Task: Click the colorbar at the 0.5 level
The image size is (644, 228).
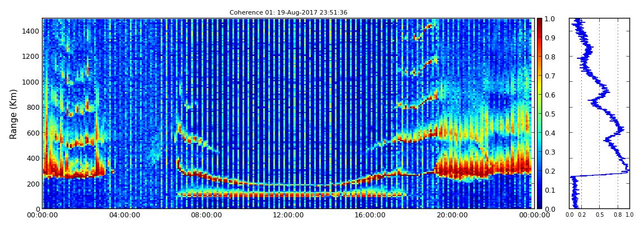Action: (x=539, y=113)
